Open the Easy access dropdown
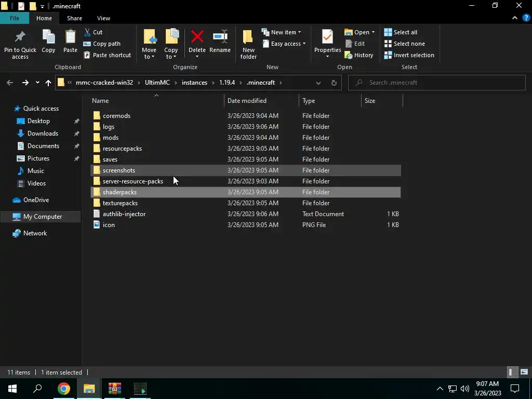532x399 pixels. tap(284, 44)
